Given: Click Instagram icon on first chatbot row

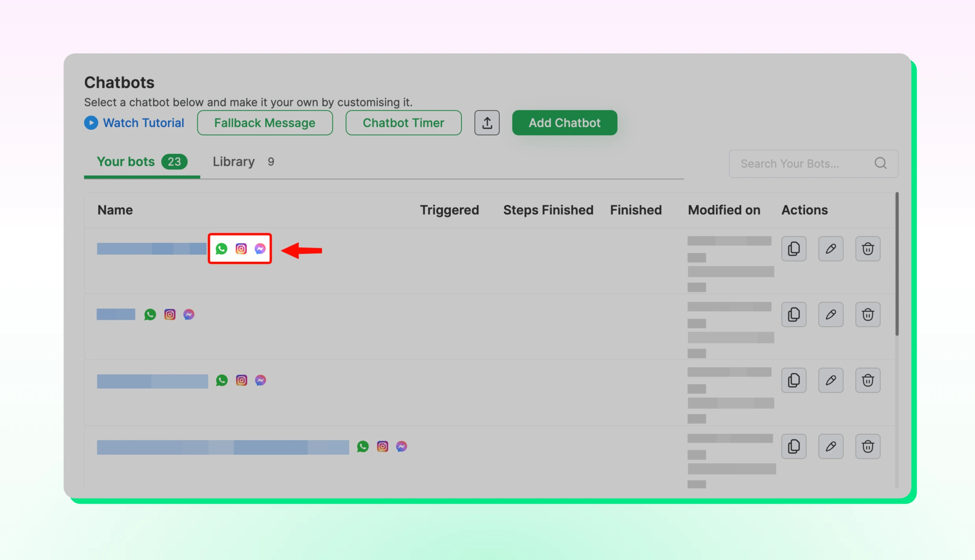Looking at the screenshot, I should (241, 249).
